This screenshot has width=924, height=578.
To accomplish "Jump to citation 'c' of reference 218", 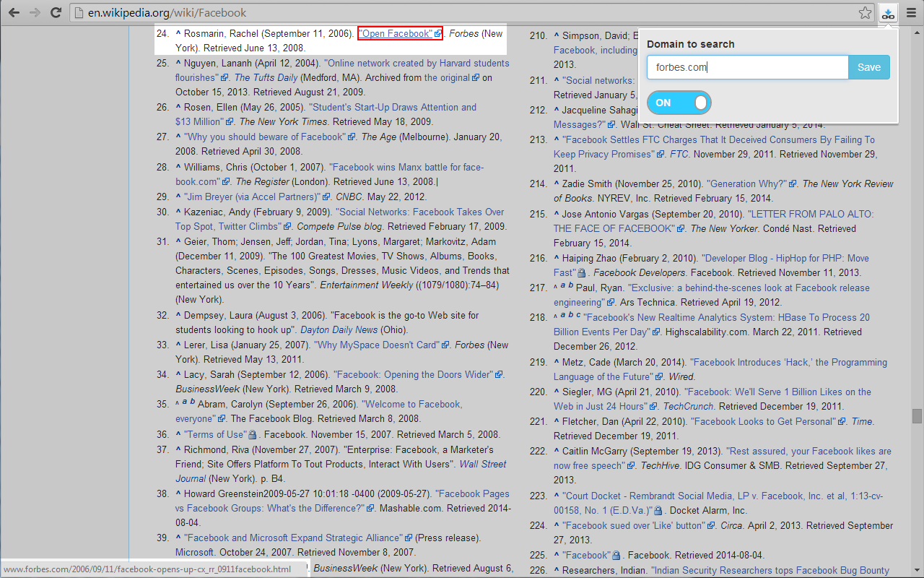I will point(577,314).
